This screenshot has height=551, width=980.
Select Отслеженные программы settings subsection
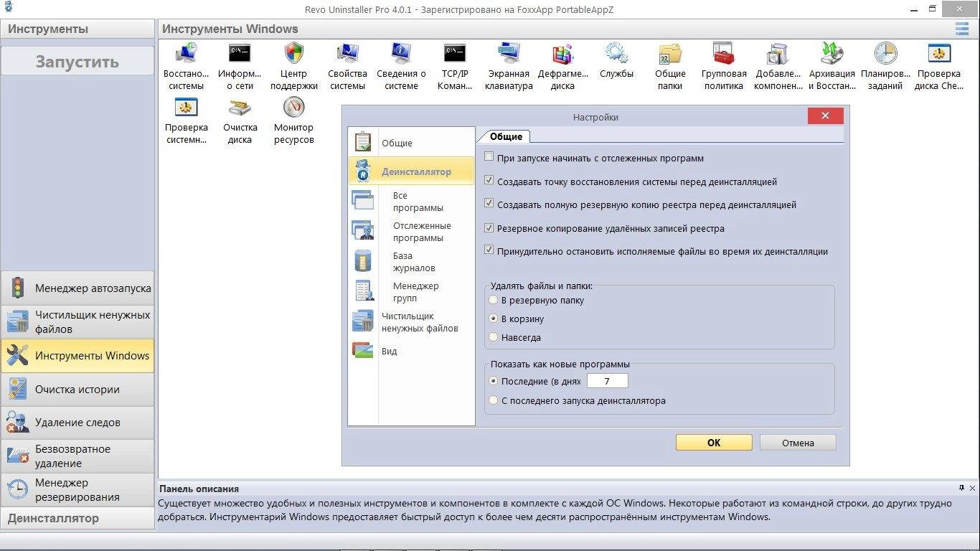point(410,232)
